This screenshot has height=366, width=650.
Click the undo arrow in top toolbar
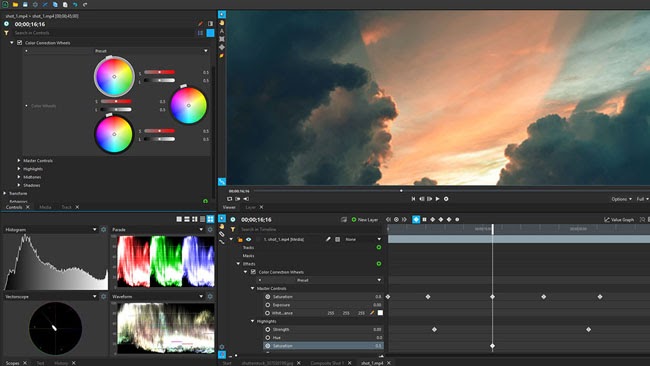[75, 5]
